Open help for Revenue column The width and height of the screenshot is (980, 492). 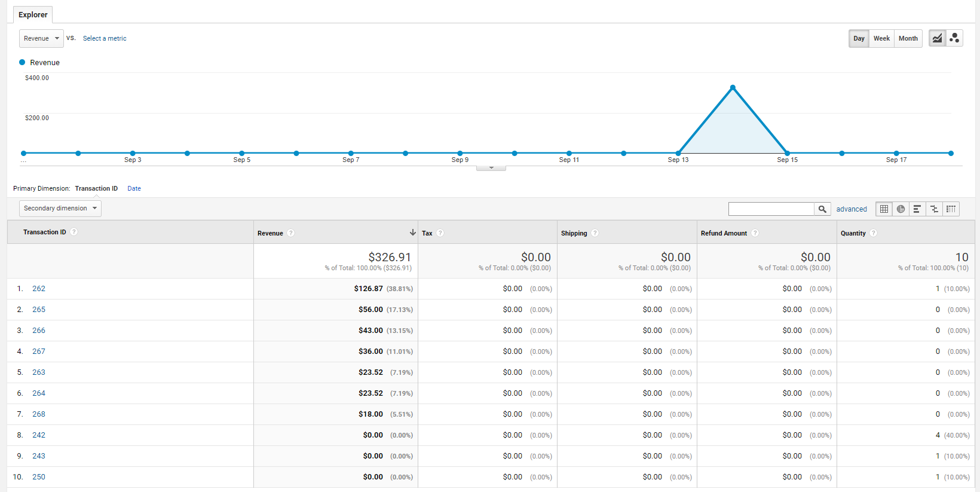pyautogui.click(x=291, y=233)
